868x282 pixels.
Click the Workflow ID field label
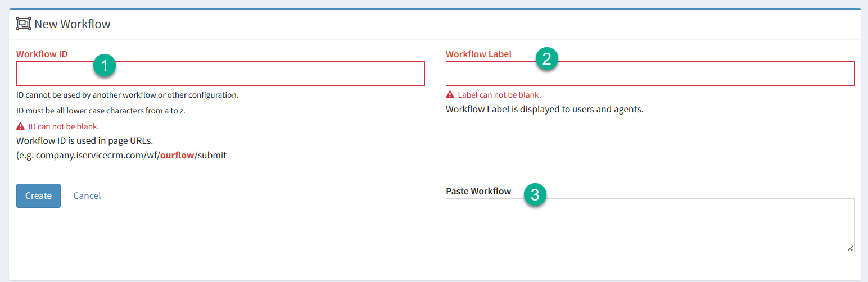click(x=42, y=54)
